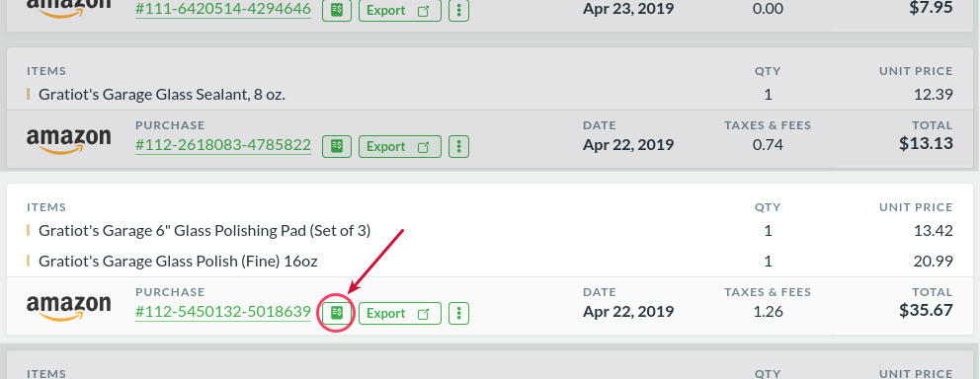Export order #112-5450132-5018639

pyautogui.click(x=400, y=314)
